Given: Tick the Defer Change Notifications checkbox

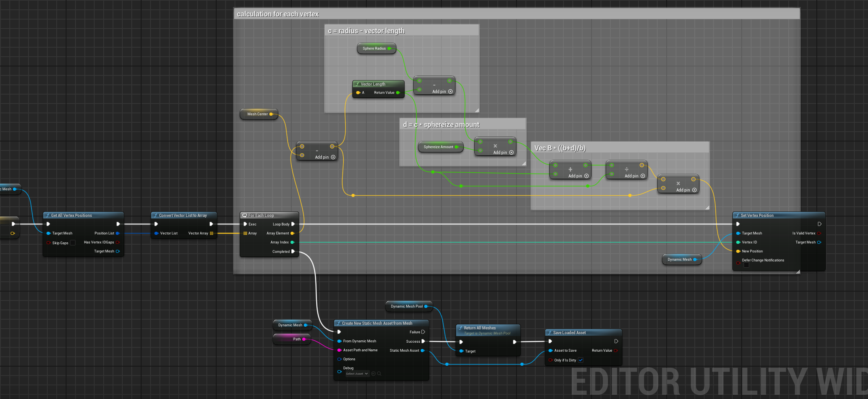Looking at the screenshot, I should [746, 265].
